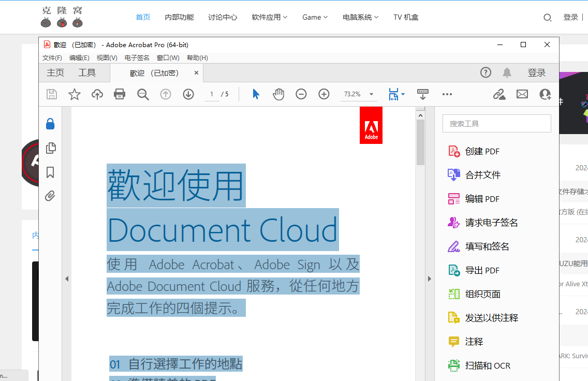Open the 视图(V) menu
The height and width of the screenshot is (381, 588).
[107, 58]
